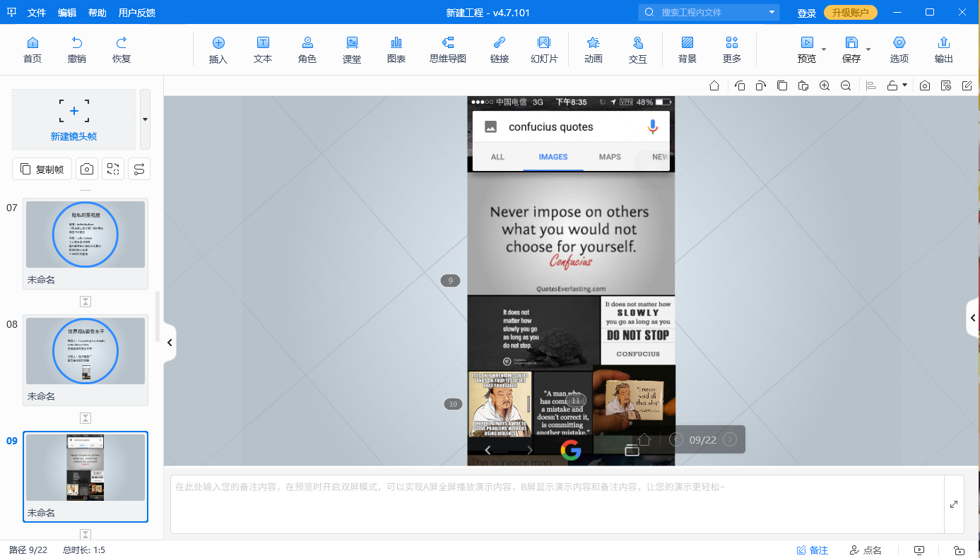
Task: Click canvas home view icon
Action: tap(714, 85)
